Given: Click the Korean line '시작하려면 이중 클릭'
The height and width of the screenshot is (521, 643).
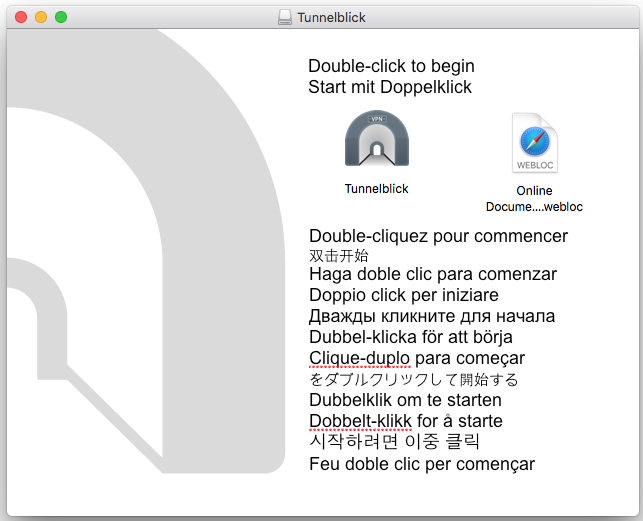Looking at the screenshot, I should click(x=394, y=442).
